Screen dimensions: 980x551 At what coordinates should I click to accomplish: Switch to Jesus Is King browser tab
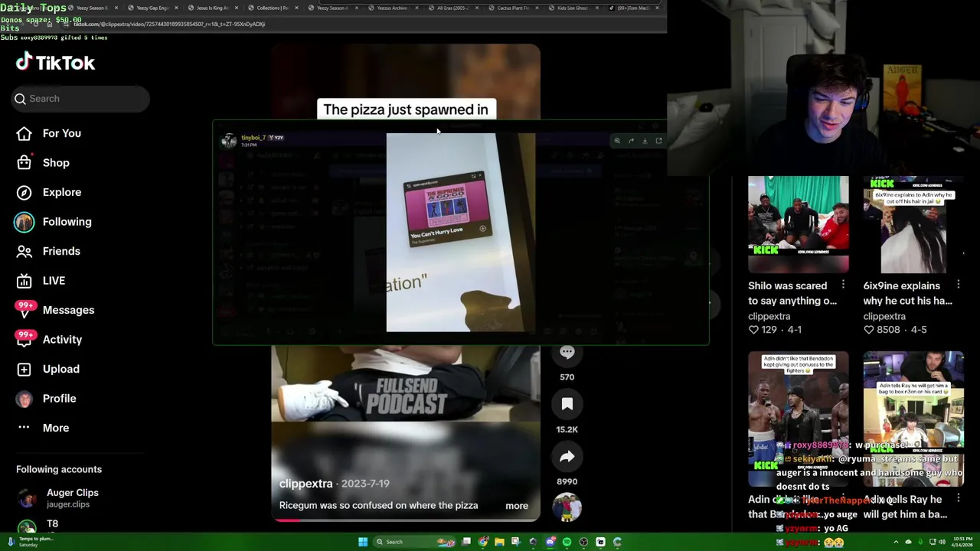213,8
